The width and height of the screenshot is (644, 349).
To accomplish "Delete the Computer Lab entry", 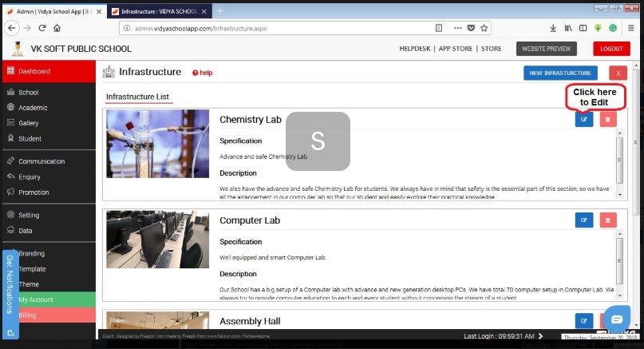I will (x=608, y=220).
